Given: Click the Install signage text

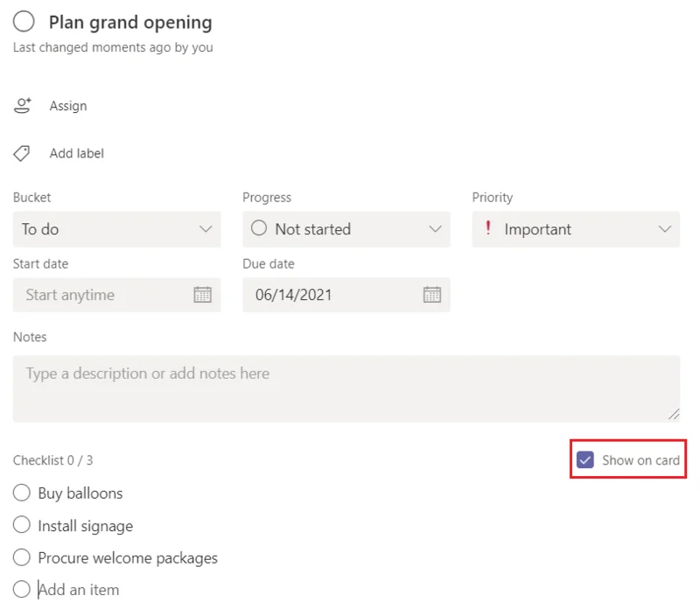Looking at the screenshot, I should [86, 526].
